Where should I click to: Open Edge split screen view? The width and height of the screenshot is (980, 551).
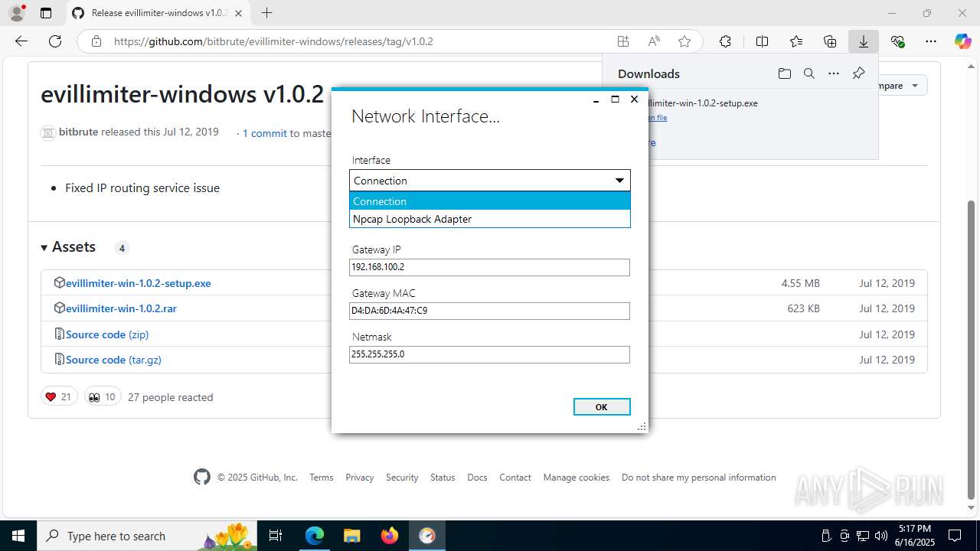click(x=762, y=41)
